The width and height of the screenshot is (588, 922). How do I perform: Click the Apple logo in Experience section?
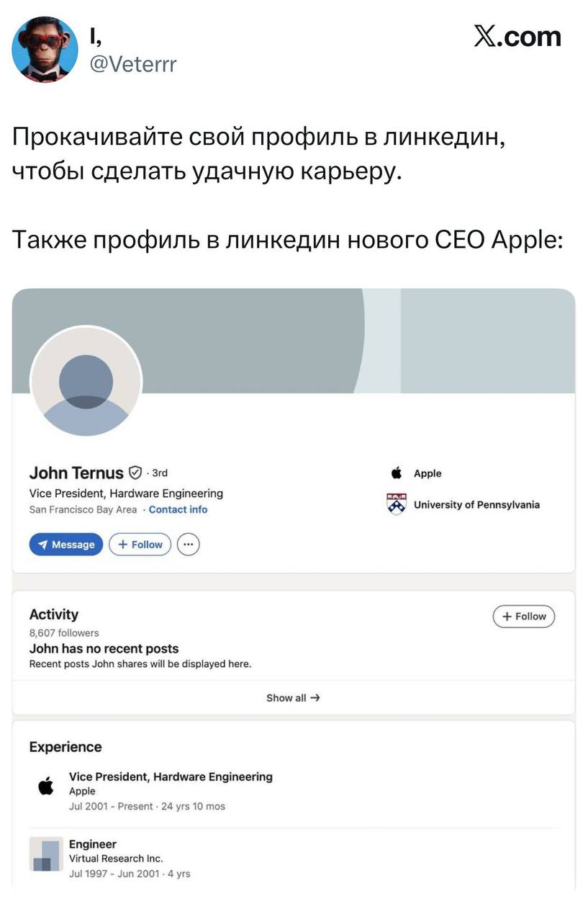click(45, 785)
